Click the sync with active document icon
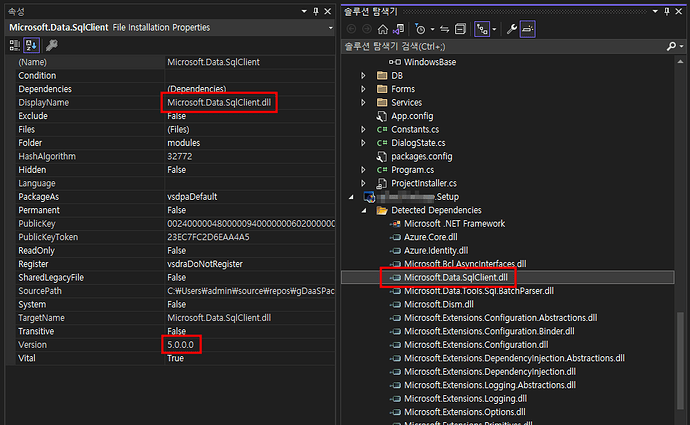This screenshot has width=690, height=425. coord(444,29)
